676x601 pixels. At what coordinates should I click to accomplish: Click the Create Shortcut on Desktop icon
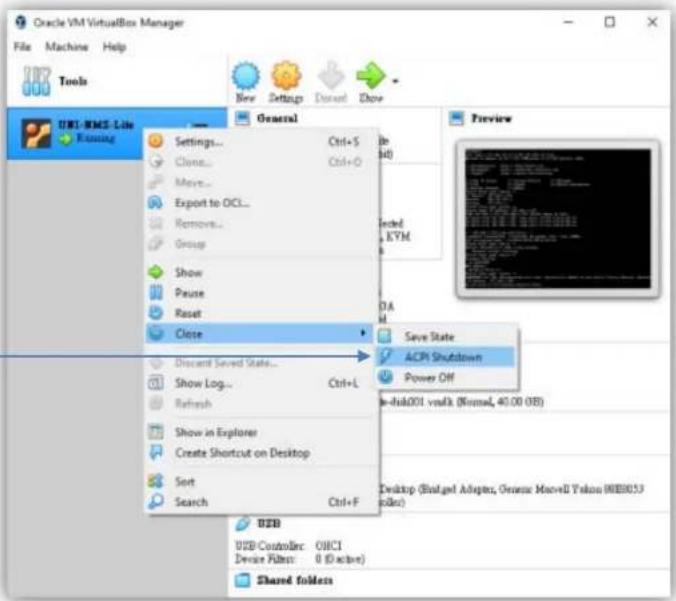point(156,452)
